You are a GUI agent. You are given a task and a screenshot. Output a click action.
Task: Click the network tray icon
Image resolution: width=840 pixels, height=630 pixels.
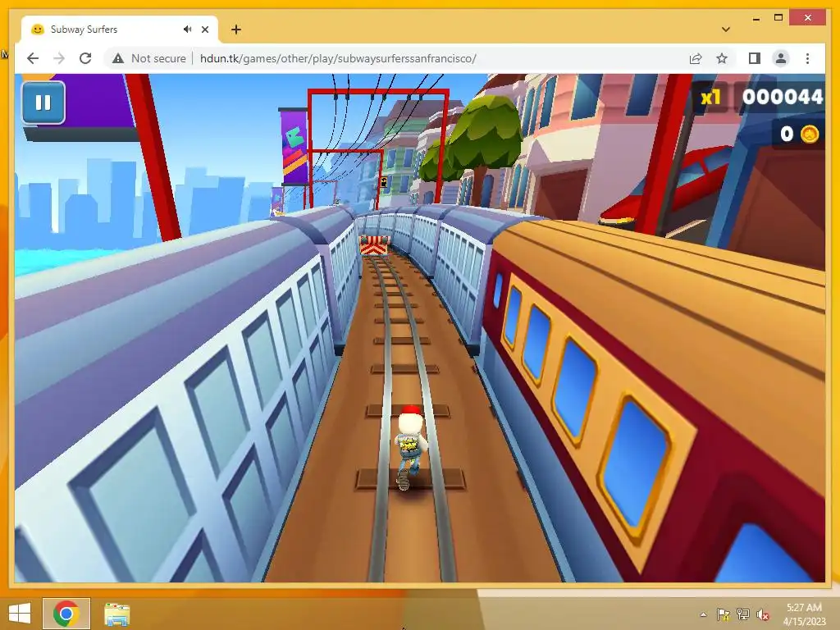742,614
